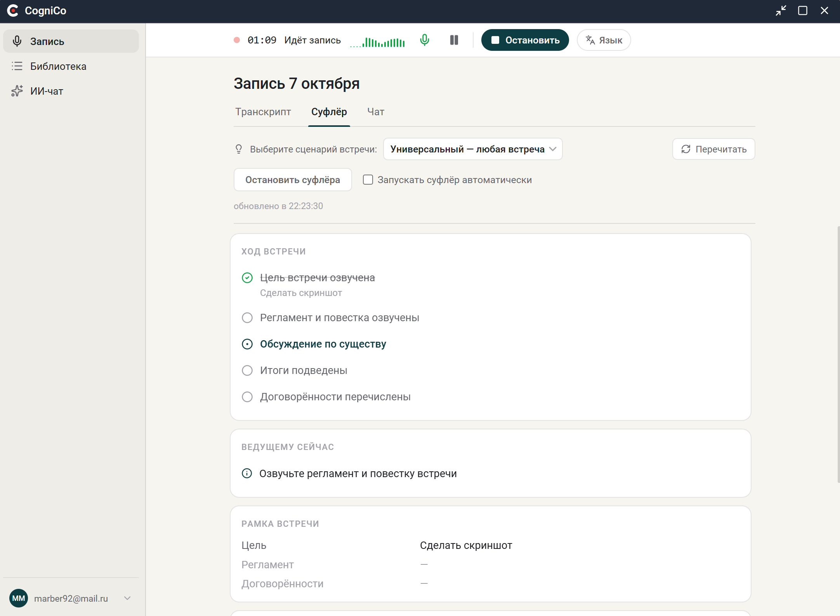Click the MM user avatar
This screenshot has width=840, height=616.
tap(19, 598)
